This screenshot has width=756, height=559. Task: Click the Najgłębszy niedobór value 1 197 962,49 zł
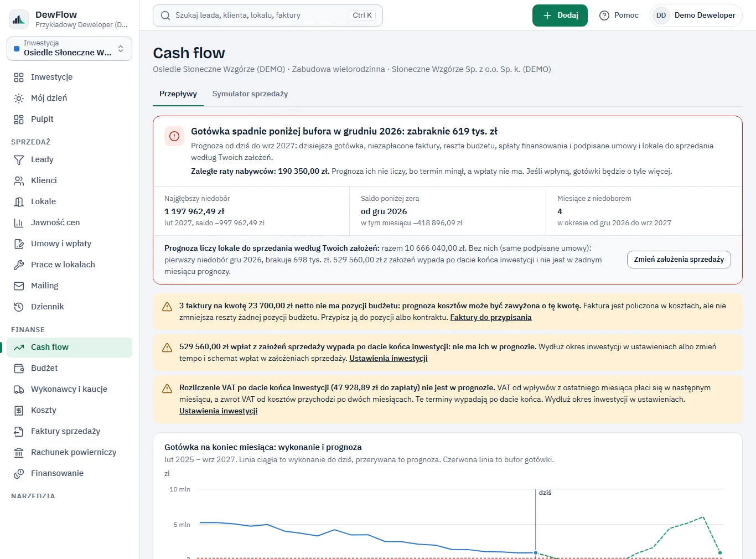pyautogui.click(x=194, y=211)
